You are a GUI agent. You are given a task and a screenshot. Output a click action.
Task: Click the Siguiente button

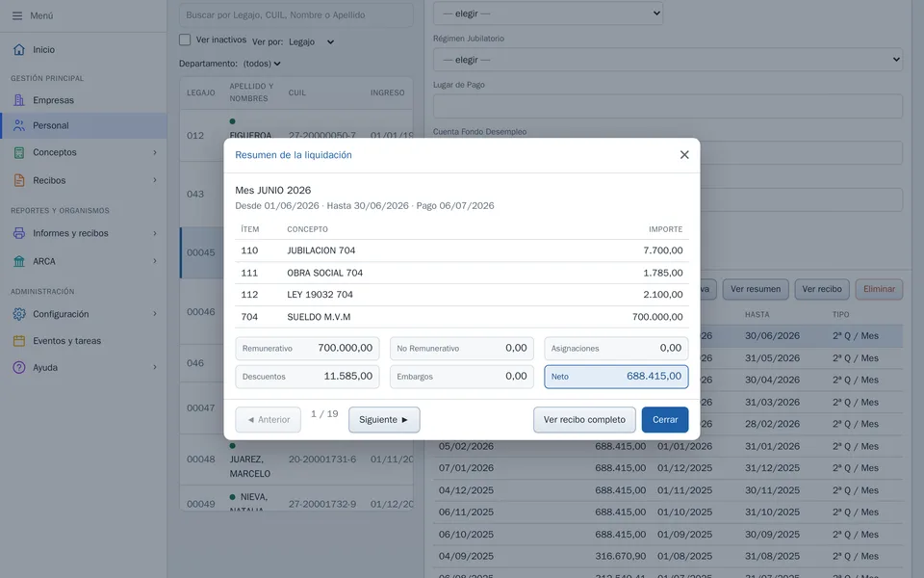tap(384, 420)
